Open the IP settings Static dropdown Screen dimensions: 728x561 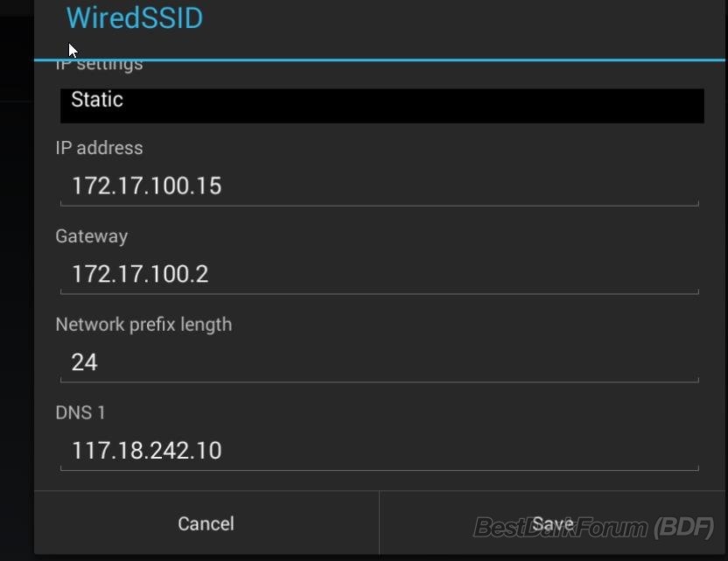pos(381,104)
